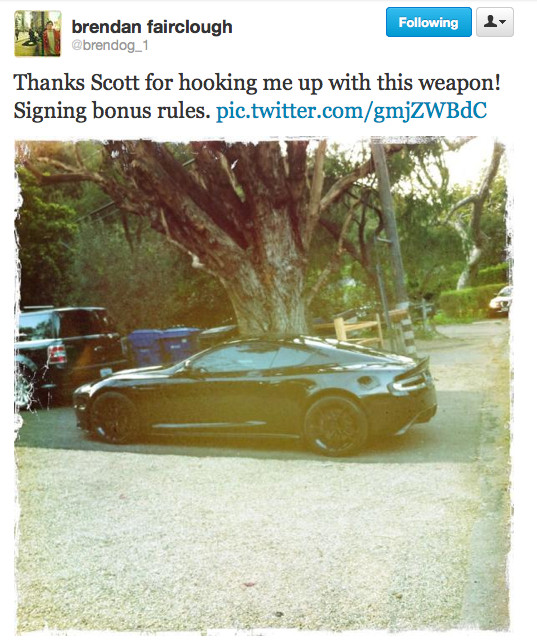Open the @brendog_1 handle
The height and width of the screenshot is (643, 537).
pyautogui.click(x=110, y=46)
